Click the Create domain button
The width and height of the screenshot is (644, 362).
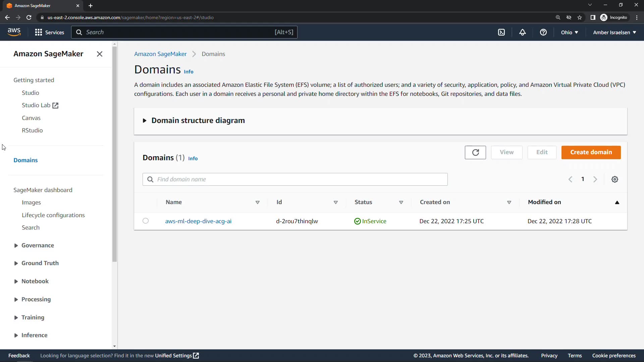pyautogui.click(x=591, y=153)
